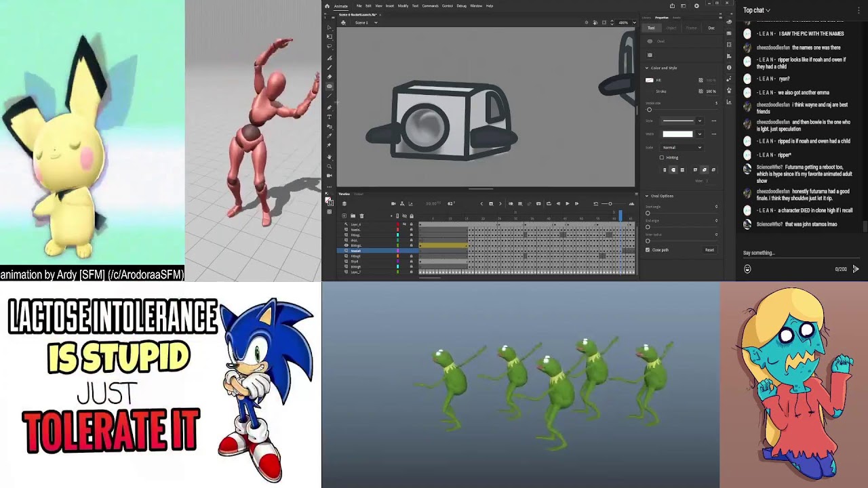
Task: Open the File menu in Animate
Action: coord(359,6)
